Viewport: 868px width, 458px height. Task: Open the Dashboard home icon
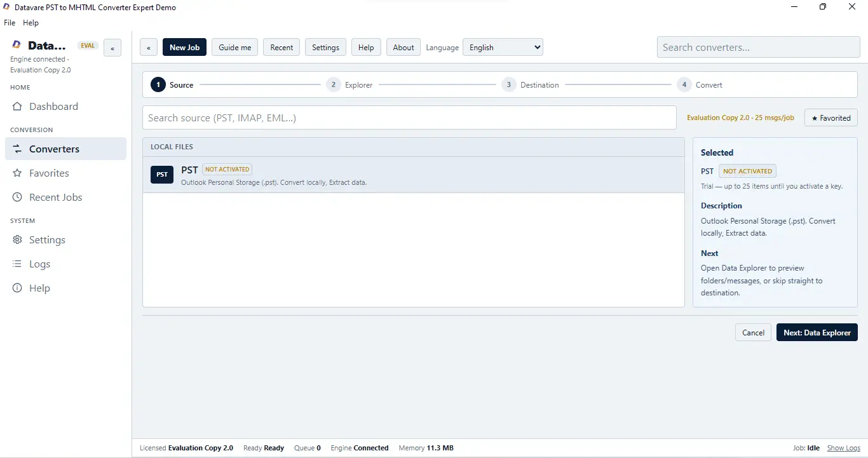17,107
